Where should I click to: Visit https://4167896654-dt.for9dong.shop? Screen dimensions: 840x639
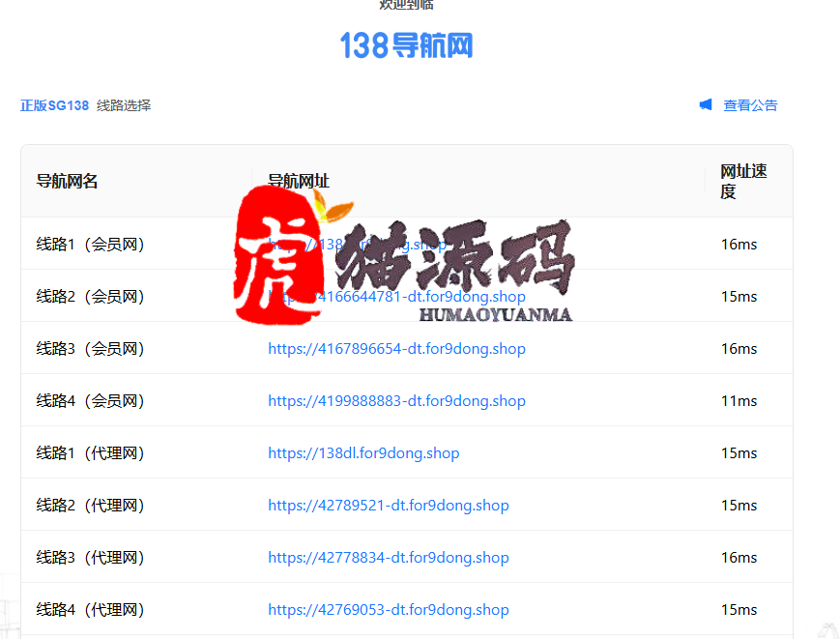pos(396,349)
